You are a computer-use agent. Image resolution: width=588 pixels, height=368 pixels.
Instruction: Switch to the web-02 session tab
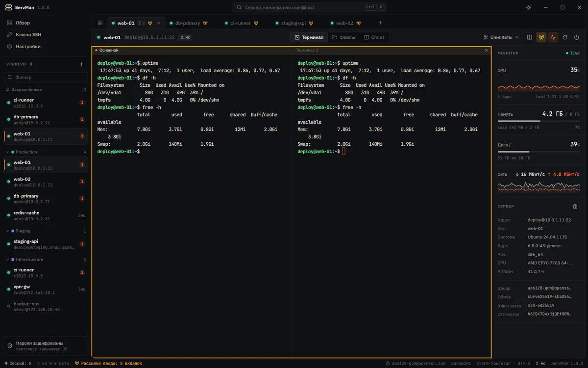point(344,23)
